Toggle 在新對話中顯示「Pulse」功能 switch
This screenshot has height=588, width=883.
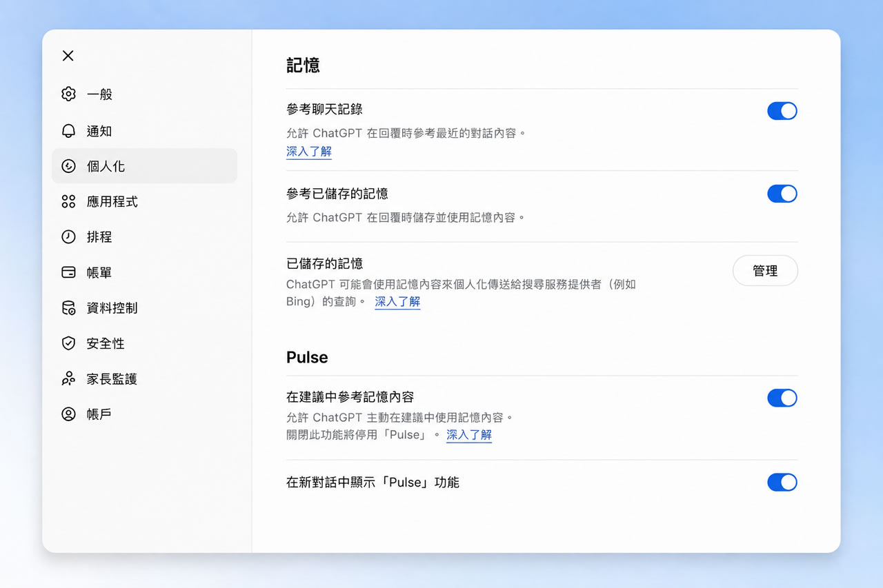pyautogui.click(x=782, y=482)
